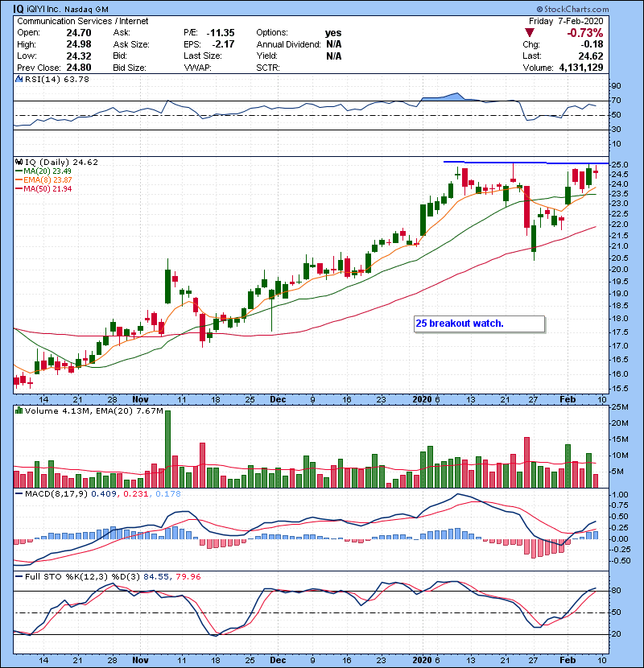Click the tallest green volume bar in November
The height and width of the screenshot is (668, 644).
168,449
